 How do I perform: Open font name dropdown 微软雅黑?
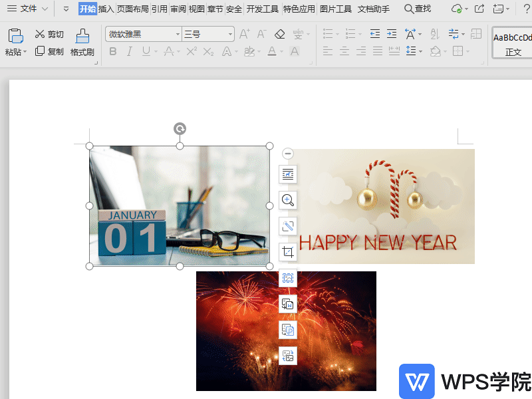[x=178, y=35]
